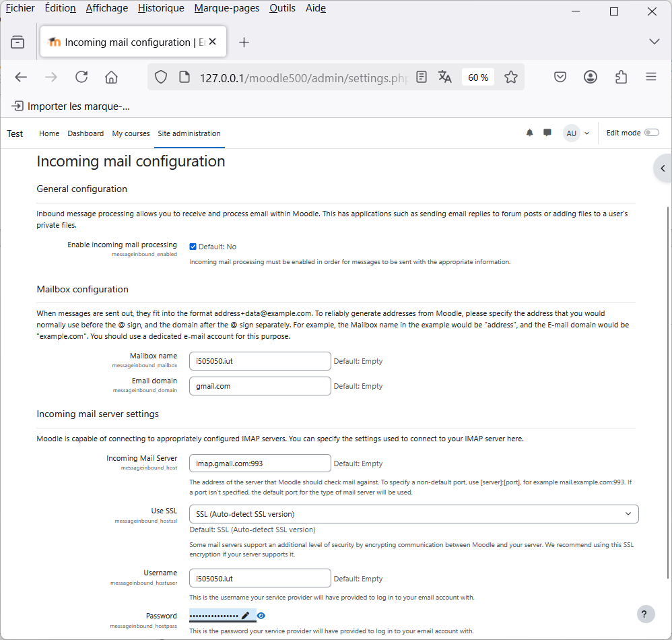Click the AU user avatar

[571, 133]
